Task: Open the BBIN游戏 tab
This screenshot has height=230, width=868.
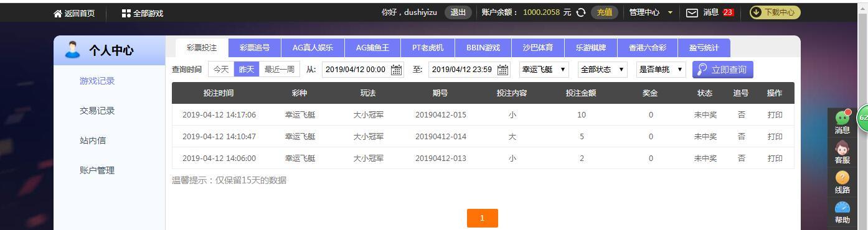Action: click(483, 48)
